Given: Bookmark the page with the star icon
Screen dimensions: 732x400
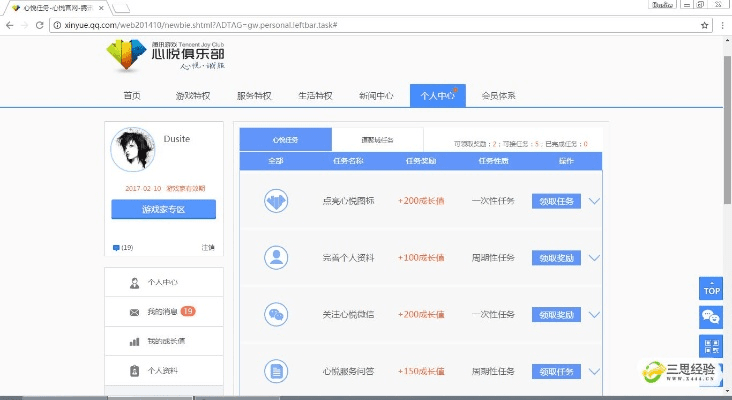Looking at the screenshot, I should point(704,25).
